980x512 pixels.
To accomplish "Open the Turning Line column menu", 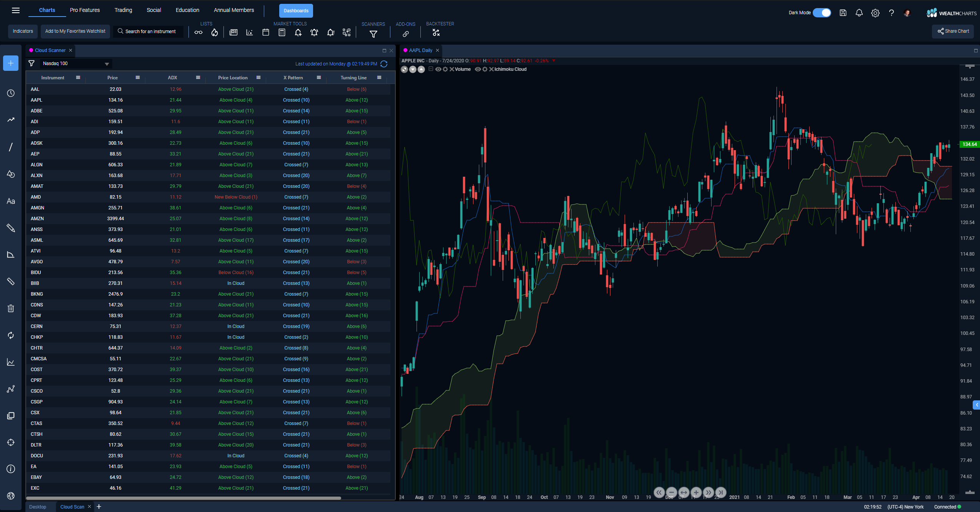I will point(379,77).
